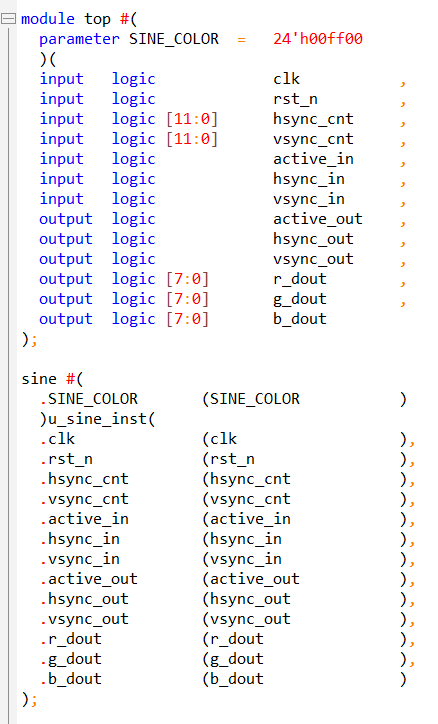
Task: Click the 'sine' module instantiation name
Action: tap(39, 379)
